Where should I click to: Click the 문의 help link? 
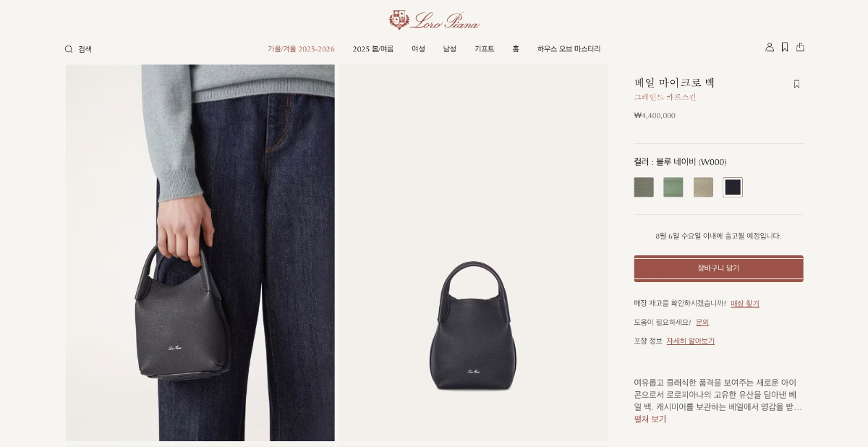[x=702, y=323]
